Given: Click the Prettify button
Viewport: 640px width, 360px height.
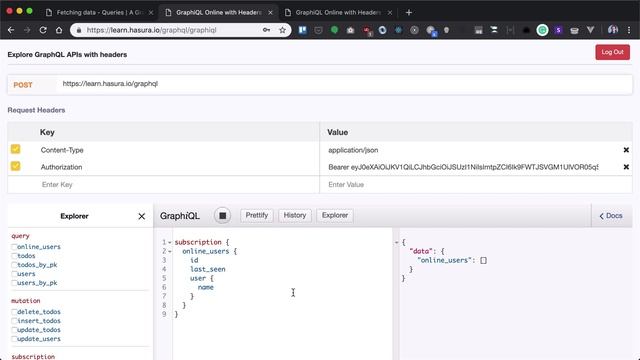Looking at the screenshot, I should coord(257,216).
